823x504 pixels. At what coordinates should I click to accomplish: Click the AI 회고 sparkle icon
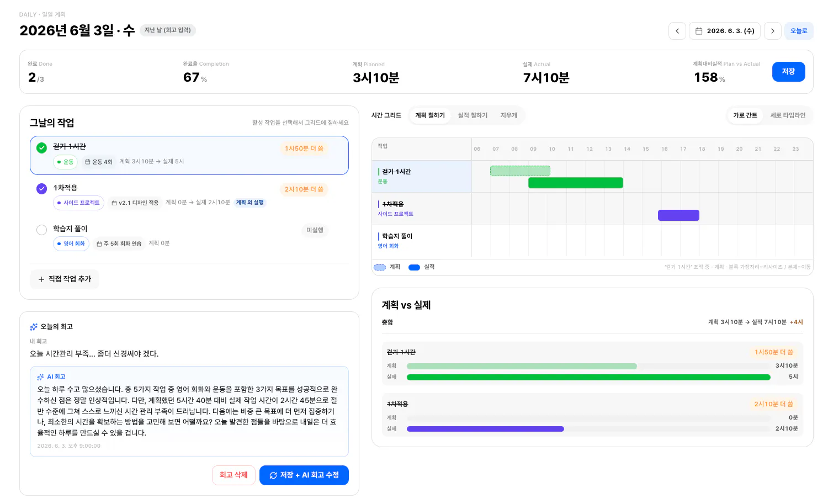tap(40, 377)
